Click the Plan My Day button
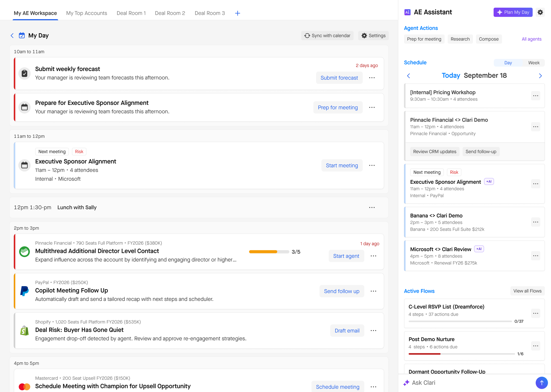 (x=513, y=12)
